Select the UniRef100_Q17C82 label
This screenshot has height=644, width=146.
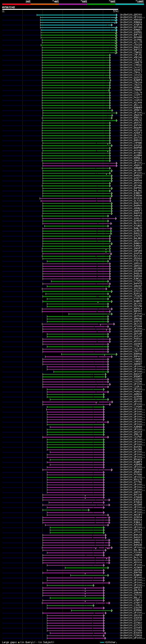[x=131, y=201]
